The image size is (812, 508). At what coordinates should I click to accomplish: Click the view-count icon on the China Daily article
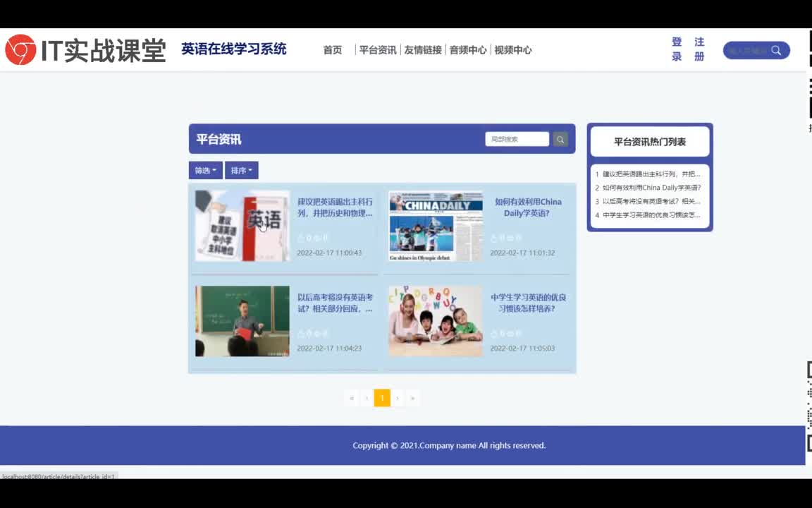pyautogui.click(x=509, y=238)
